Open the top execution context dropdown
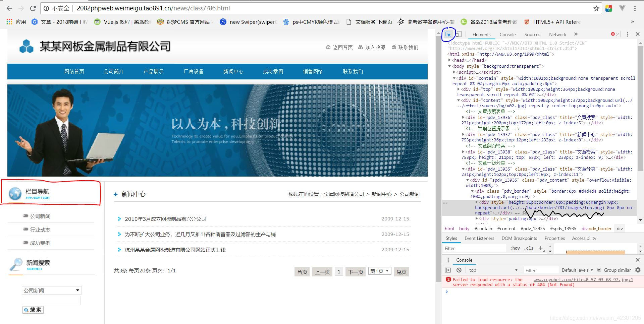The width and height of the screenshot is (644, 324). click(x=493, y=270)
